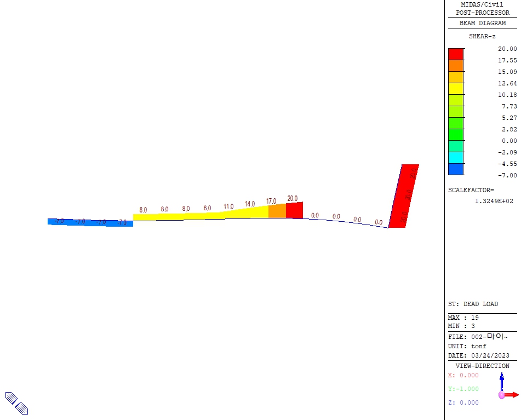Pick the cyan legend swatch between -2.09 and -4.55
521x420 pixels.
point(456,158)
